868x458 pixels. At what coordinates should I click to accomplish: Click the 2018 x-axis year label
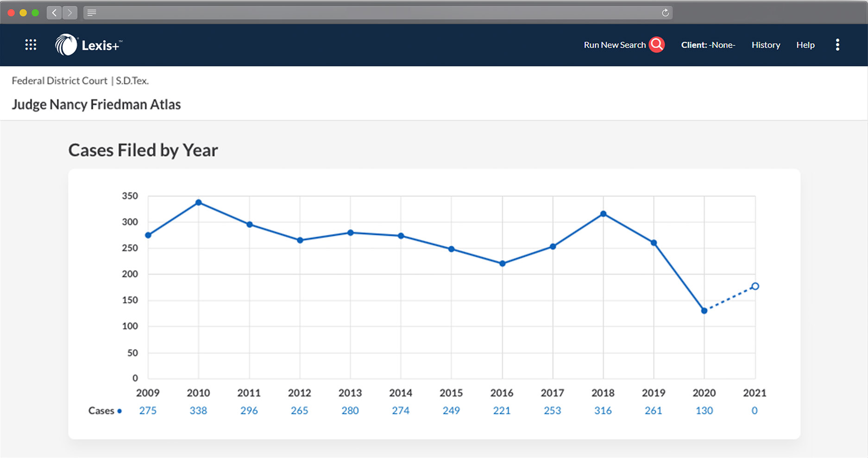point(603,393)
